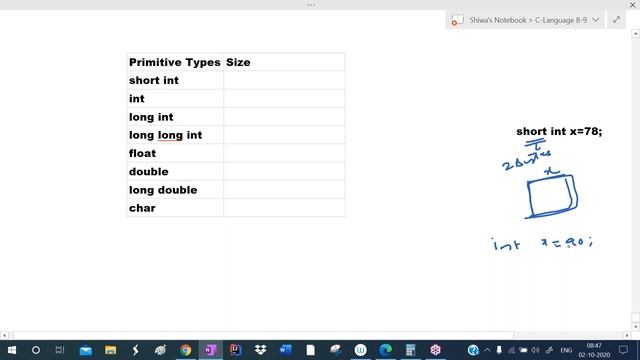
Task: Click the blank white document taskbar icon
Action: click(311, 350)
